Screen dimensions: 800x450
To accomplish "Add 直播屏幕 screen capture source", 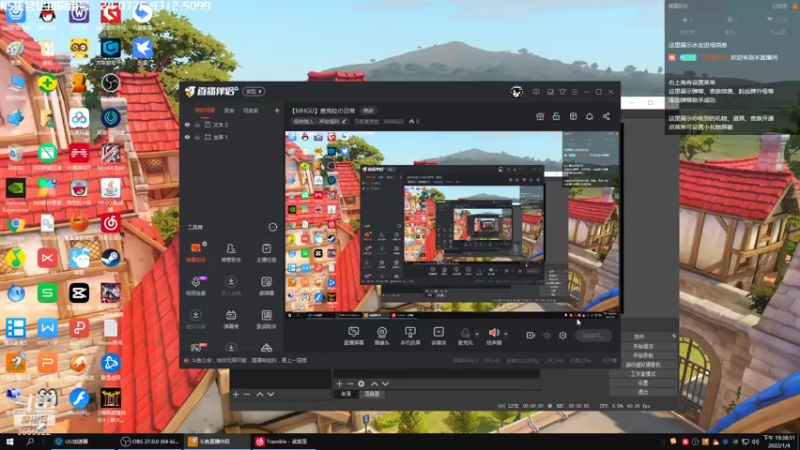I will 354,336.
